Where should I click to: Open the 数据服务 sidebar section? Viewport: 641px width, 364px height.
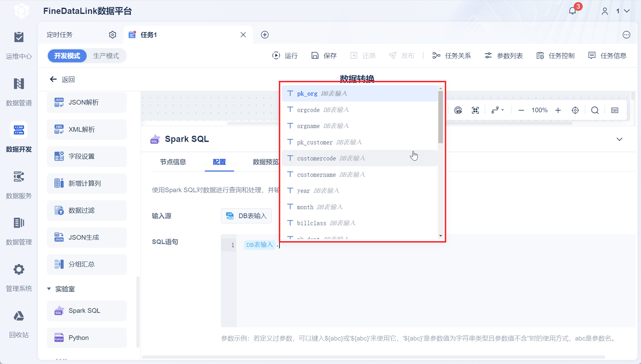19,184
